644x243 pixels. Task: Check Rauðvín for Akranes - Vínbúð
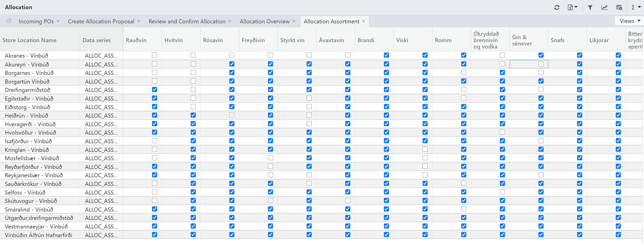(155, 55)
